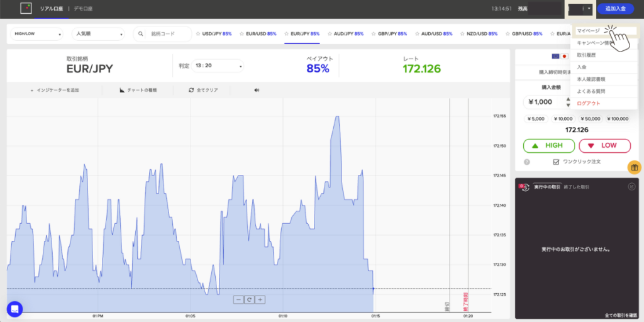644x322 pixels.
Task: Reset chart view with refresh icon
Action: 249,299
